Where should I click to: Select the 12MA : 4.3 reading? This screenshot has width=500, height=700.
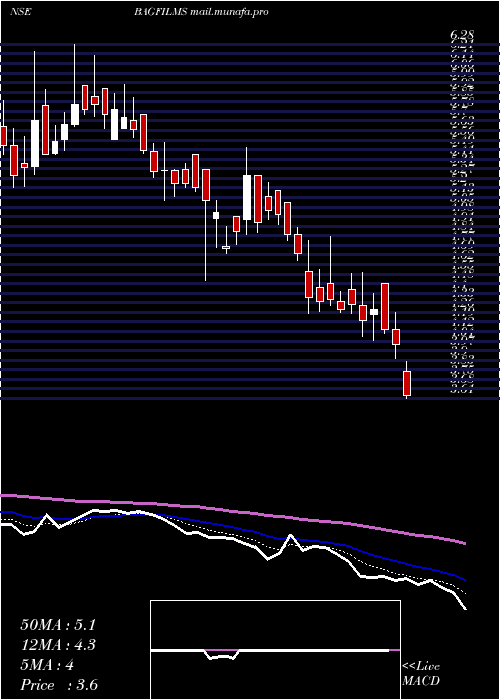tap(58, 645)
